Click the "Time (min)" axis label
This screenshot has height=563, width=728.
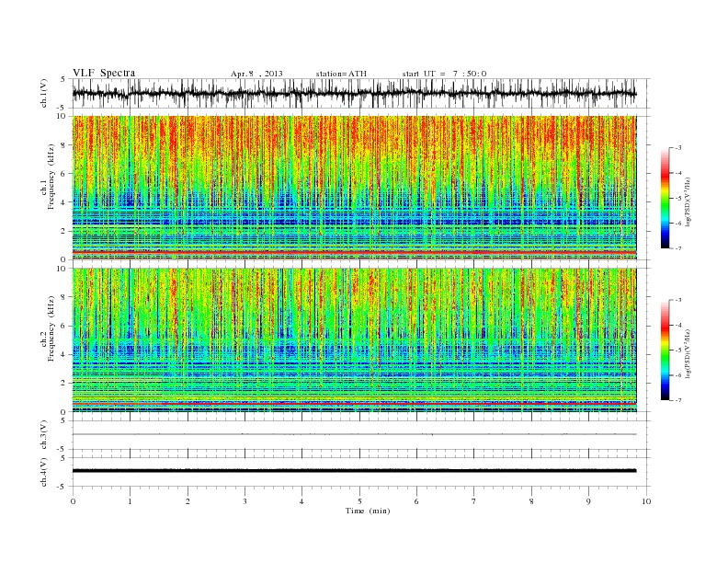point(368,511)
